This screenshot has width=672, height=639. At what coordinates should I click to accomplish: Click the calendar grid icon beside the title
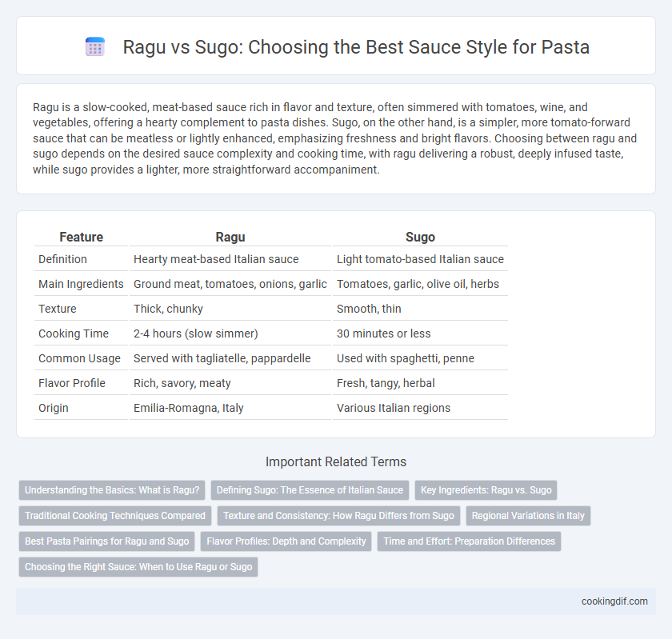tap(95, 46)
